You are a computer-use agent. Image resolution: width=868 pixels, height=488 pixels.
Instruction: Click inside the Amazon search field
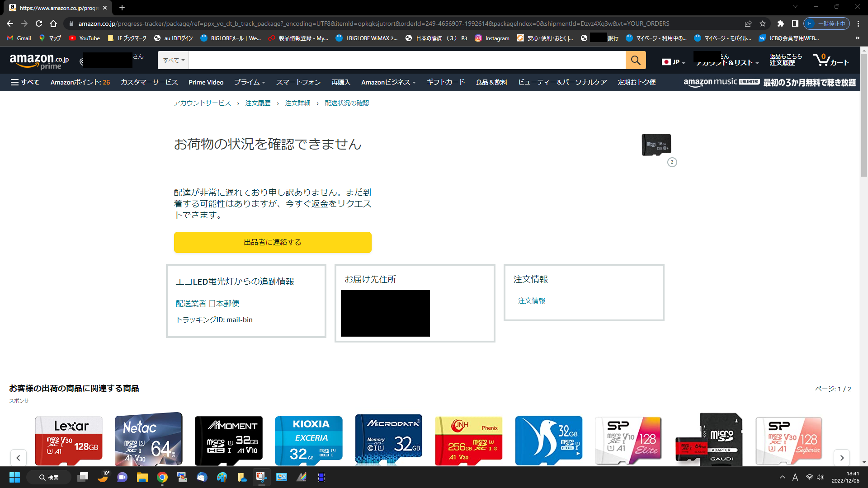point(407,60)
